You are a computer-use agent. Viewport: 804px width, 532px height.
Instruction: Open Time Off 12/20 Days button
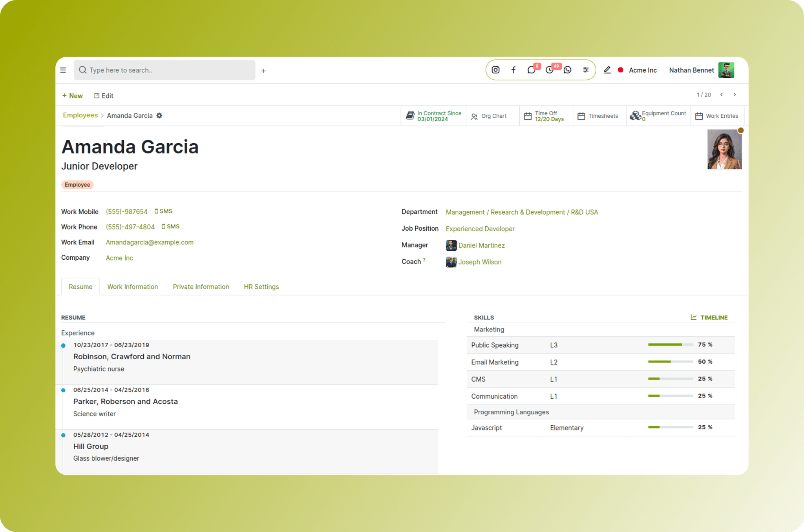coord(546,116)
